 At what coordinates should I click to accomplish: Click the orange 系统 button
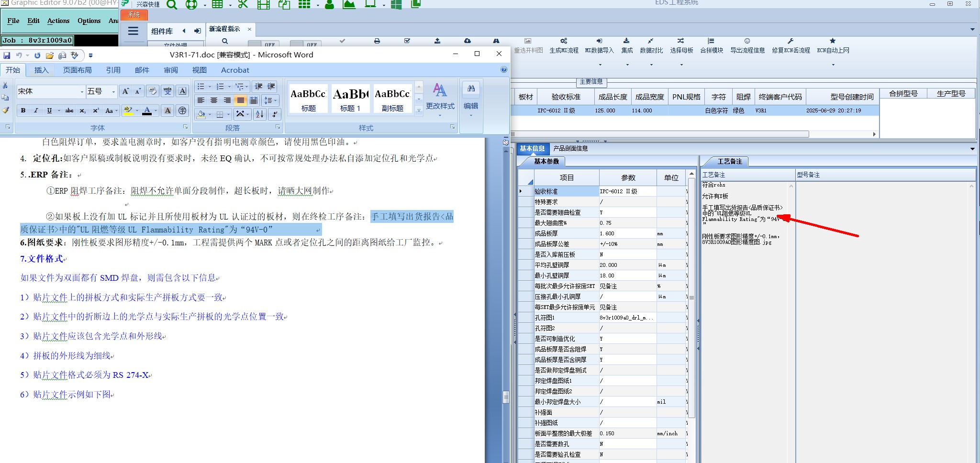coord(134,15)
